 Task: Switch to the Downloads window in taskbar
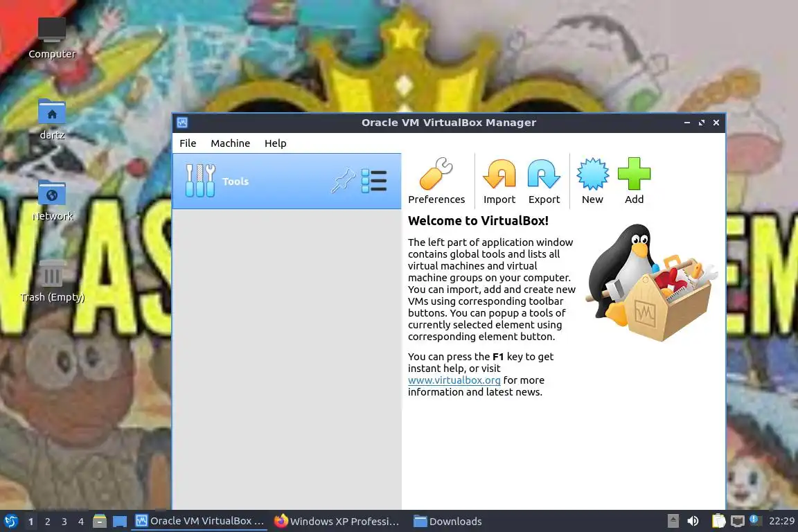448,521
